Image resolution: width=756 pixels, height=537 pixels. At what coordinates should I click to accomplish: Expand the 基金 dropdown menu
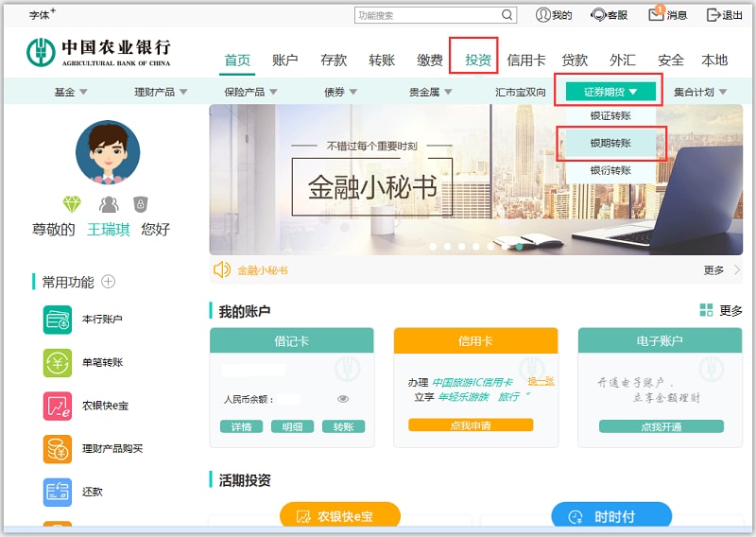pyautogui.click(x=71, y=92)
